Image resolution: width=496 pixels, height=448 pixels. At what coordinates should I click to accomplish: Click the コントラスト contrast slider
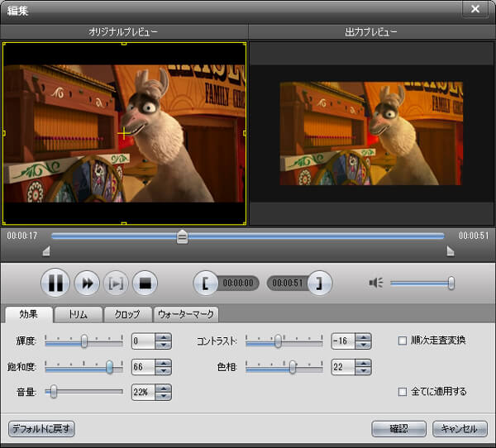[284, 341]
